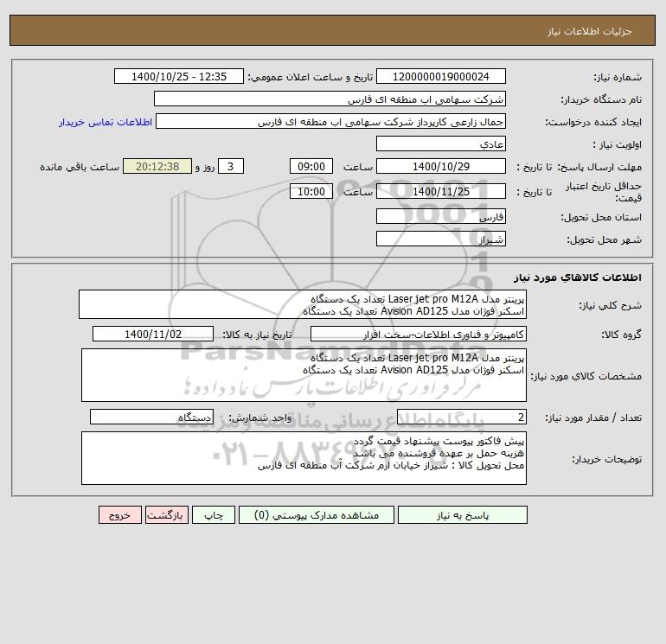This screenshot has width=666, height=644.
Task: Click the ساعت باقی مانده text
Action: [x=80, y=167]
